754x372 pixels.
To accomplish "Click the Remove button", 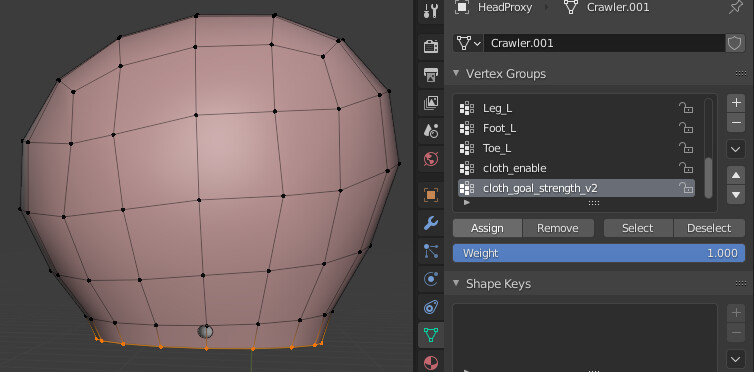I will point(558,228).
